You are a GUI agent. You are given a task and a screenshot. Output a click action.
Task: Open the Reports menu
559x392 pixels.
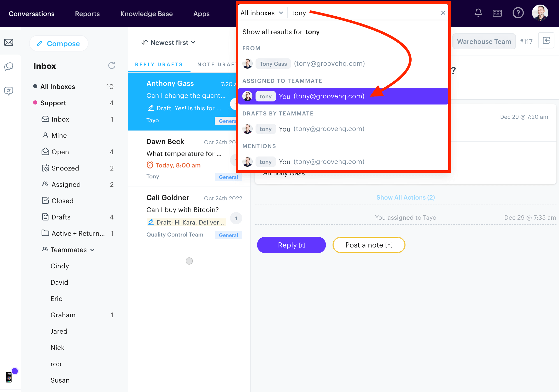click(87, 14)
